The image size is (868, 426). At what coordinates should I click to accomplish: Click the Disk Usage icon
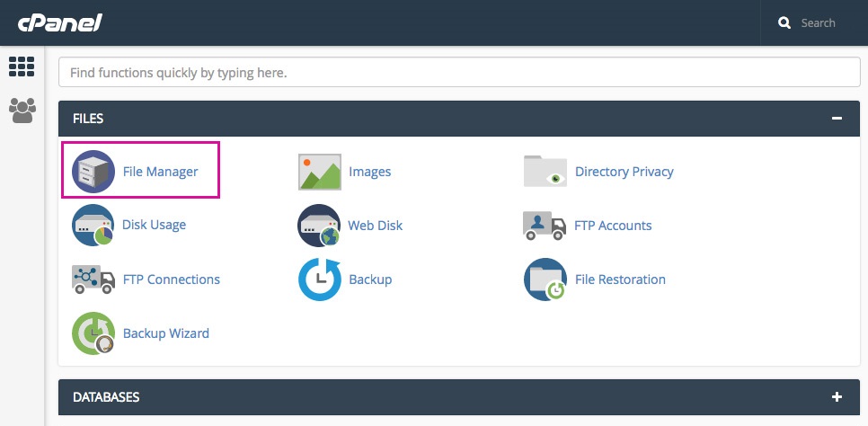coord(93,225)
